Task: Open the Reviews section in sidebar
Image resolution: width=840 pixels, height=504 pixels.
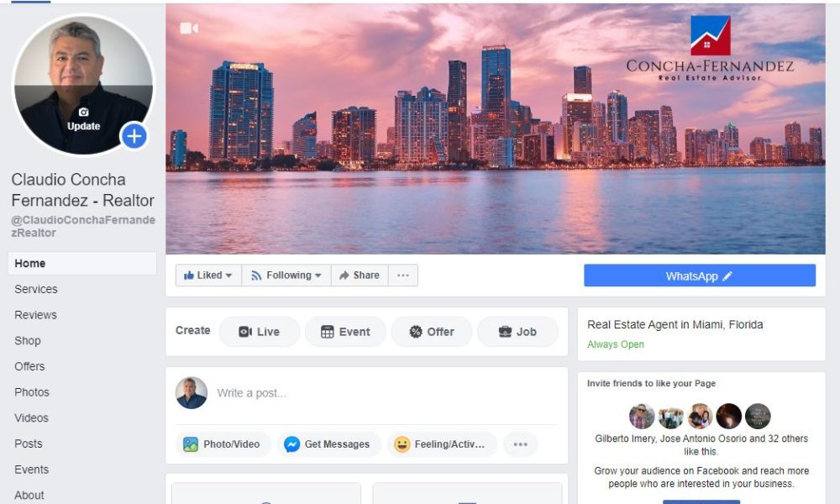Action: pos(35,315)
